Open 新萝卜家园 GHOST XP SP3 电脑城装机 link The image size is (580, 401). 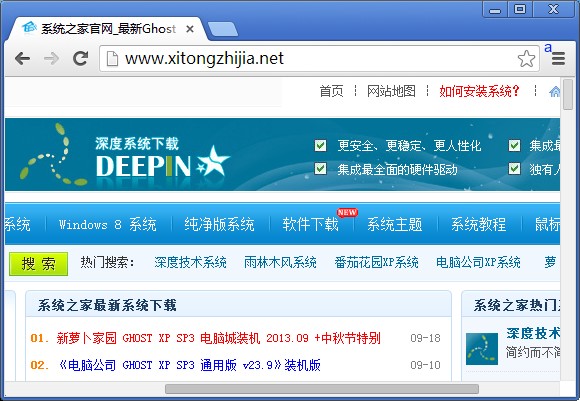coord(218,338)
